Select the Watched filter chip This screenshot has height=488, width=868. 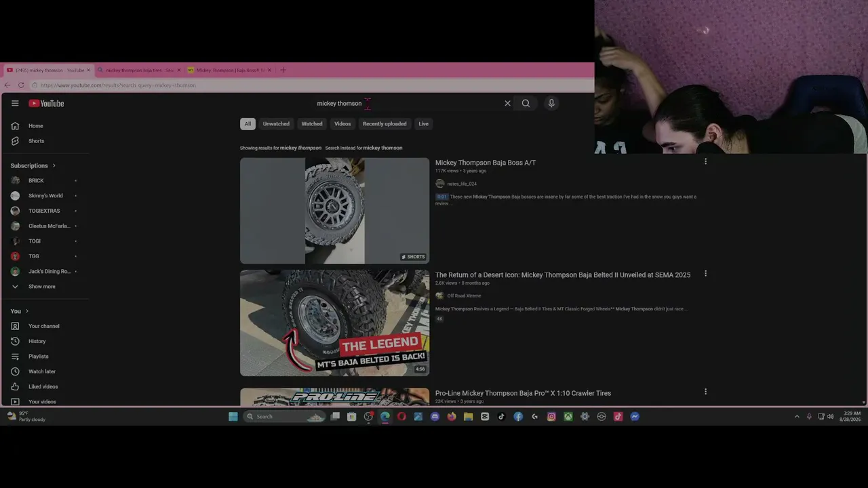(312, 124)
